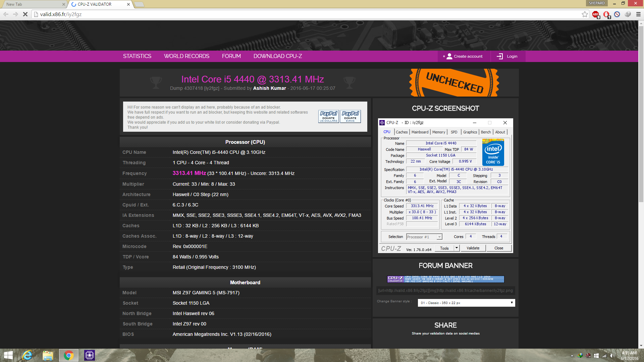This screenshot has width=644, height=362.
Task: Click the Intel inside Core i5 logo
Action: 493,152
